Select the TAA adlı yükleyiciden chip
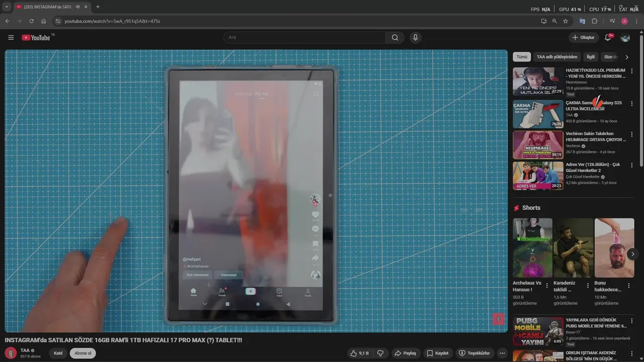The image size is (644, 362). coord(557,57)
